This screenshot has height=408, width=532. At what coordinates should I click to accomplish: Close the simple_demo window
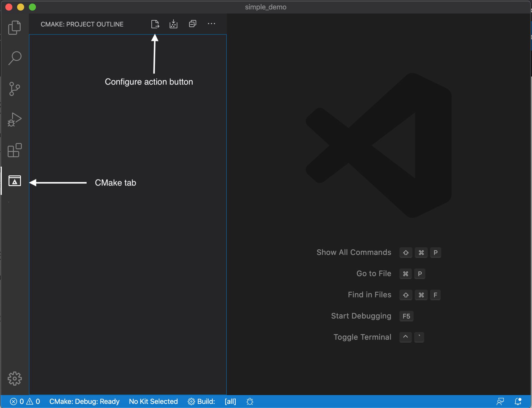[x=9, y=7]
